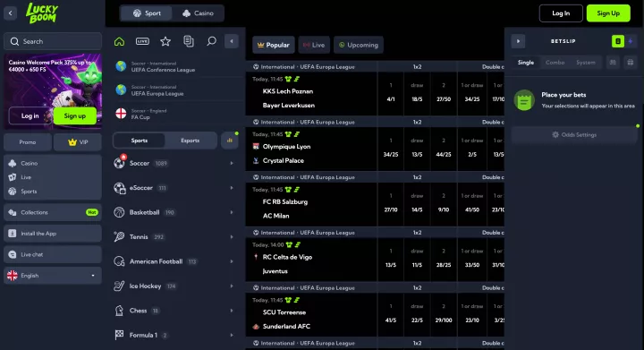Viewport: 644px width, 350px height.
Task: Select the Upcoming tab
Action: [x=359, y=45]
